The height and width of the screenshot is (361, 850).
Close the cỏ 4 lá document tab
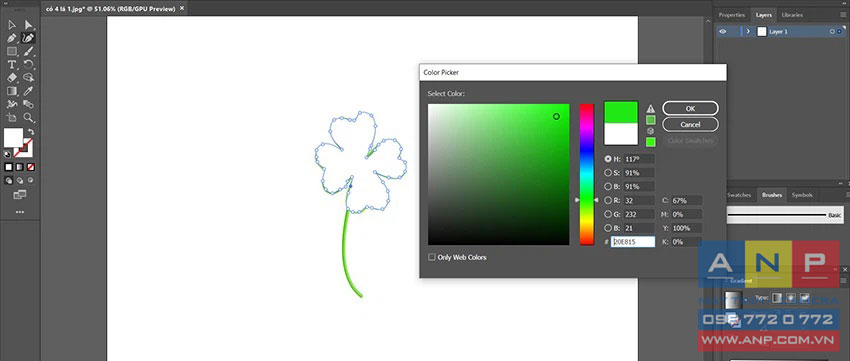coord(182,8)
